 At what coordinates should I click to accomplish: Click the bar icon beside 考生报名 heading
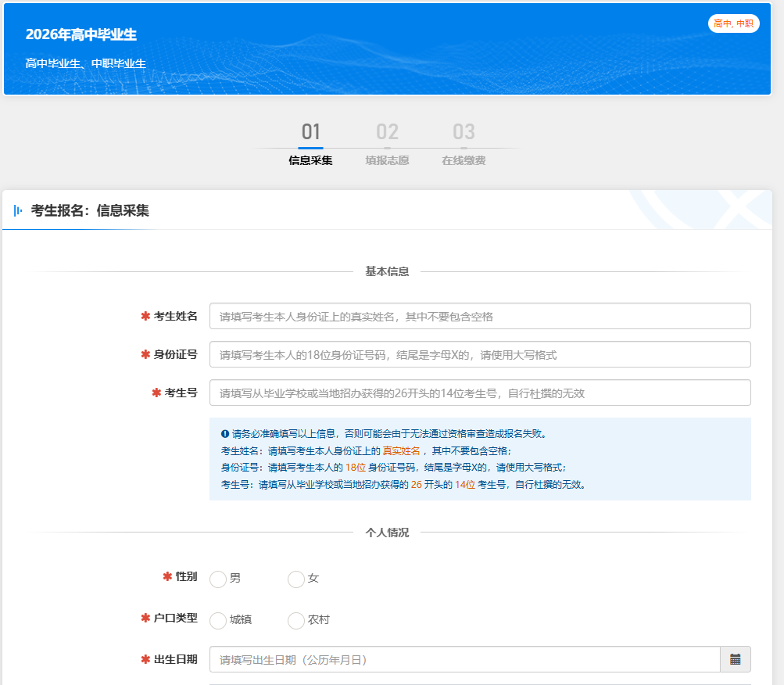(x=18, y=210)
